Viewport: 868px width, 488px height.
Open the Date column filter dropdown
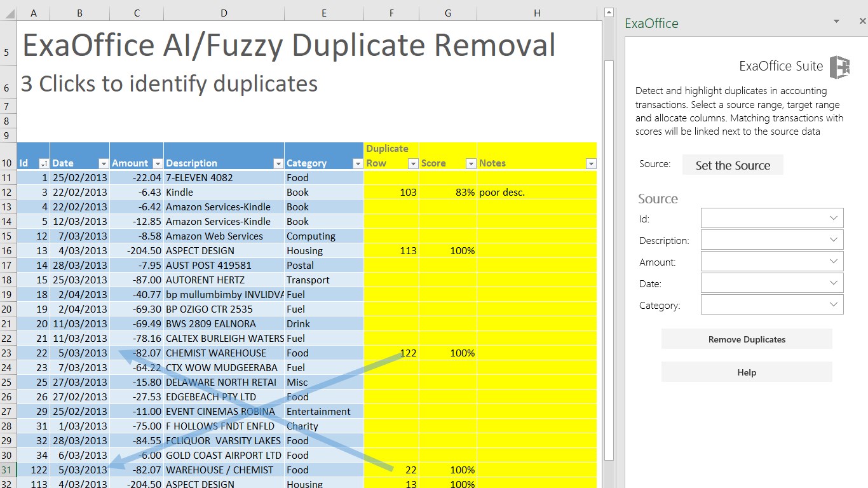[104, 163]
